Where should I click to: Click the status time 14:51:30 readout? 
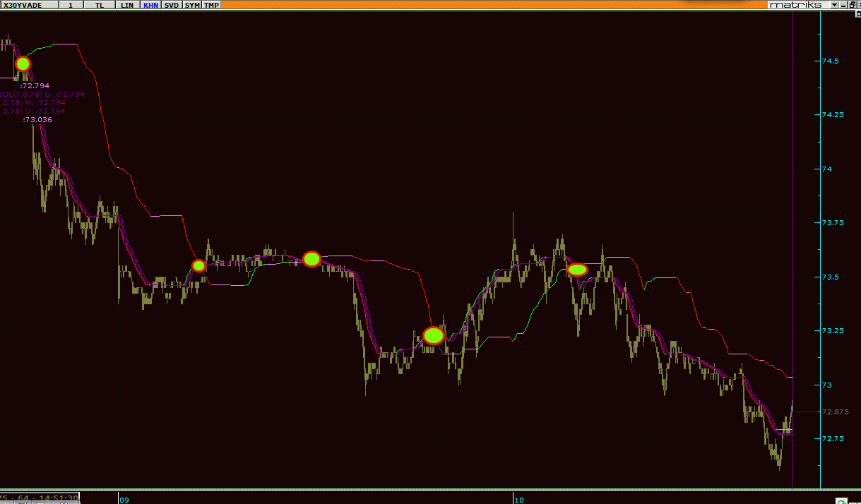(x=57, y=498)
